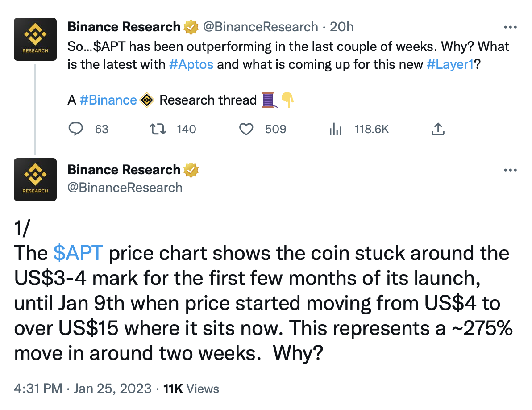Open more options on the second tweet
This screenshot has height=410, width=532.
[x=510, y=170]
